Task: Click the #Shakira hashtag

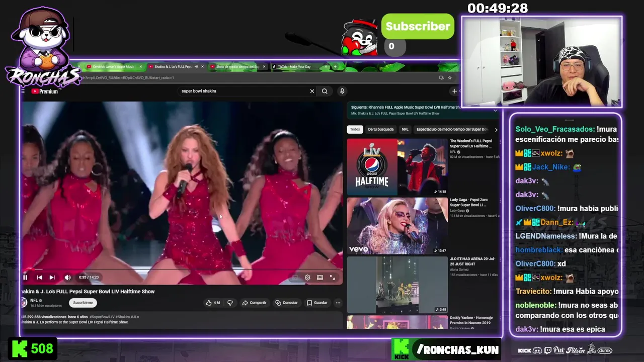Action: click(x=122, y=317)
